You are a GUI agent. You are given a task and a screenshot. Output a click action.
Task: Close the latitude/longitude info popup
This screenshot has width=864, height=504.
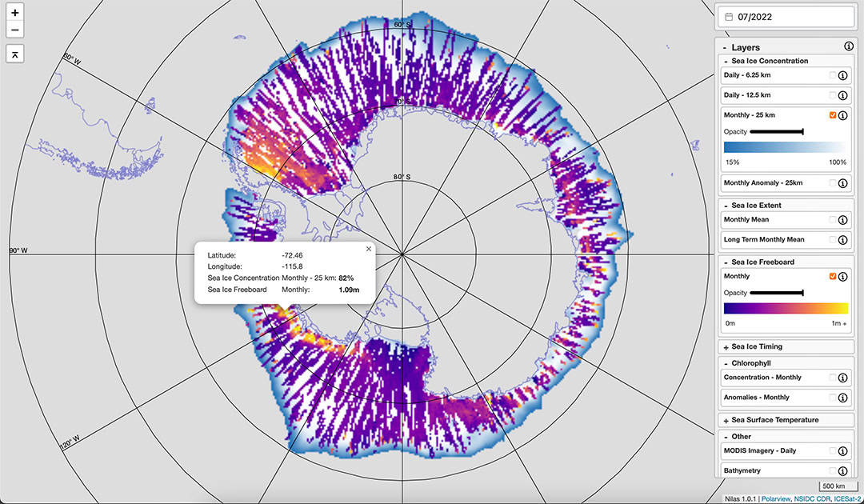(369, 249)
